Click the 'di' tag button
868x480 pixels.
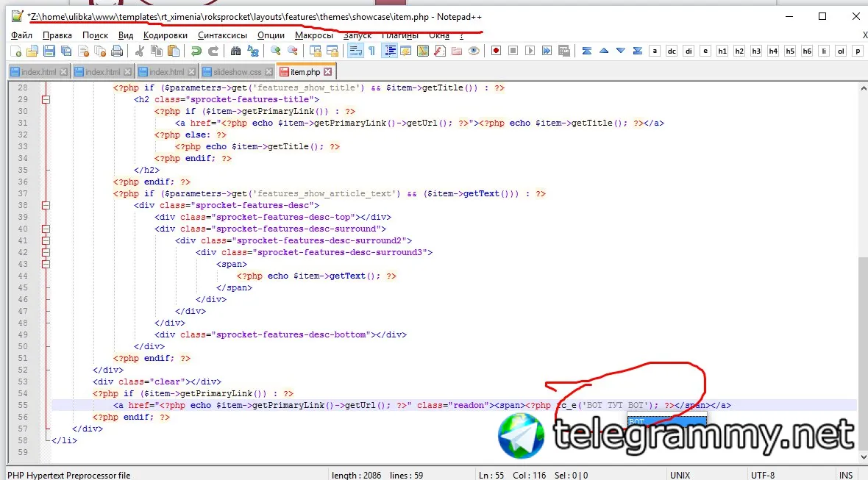(x=689, y=51)
